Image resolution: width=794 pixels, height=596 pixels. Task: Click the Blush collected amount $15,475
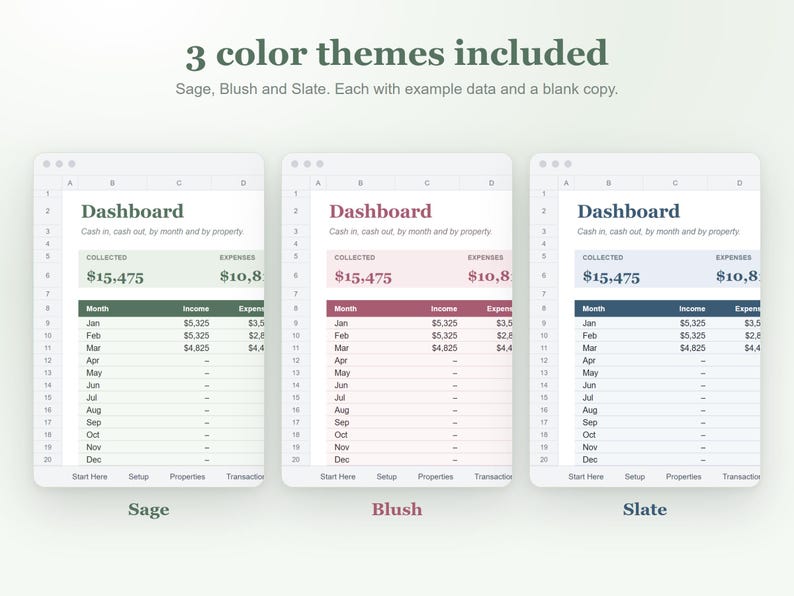(x=363, y=276)
